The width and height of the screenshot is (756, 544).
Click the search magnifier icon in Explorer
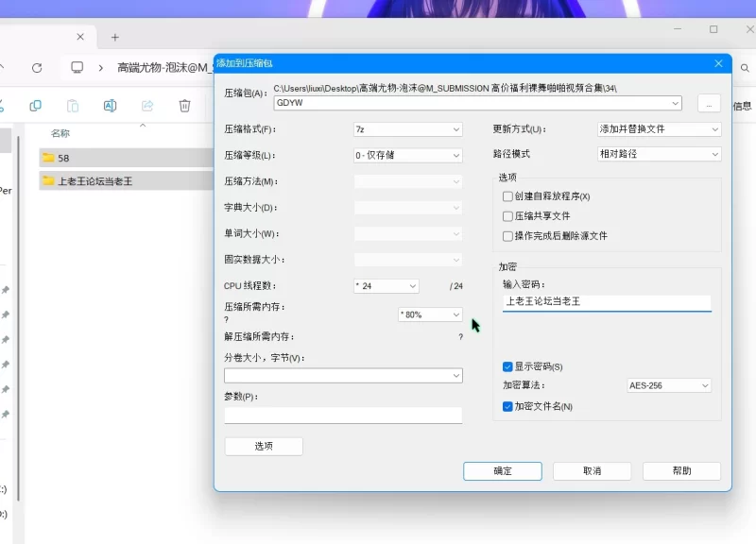click(x=745, y=68)
